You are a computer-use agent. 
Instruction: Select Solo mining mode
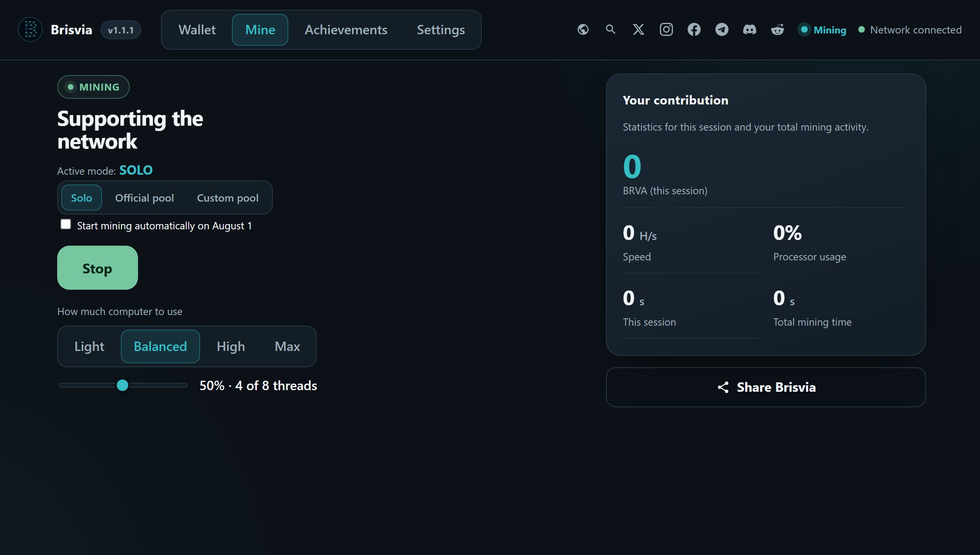pos(82,198)
